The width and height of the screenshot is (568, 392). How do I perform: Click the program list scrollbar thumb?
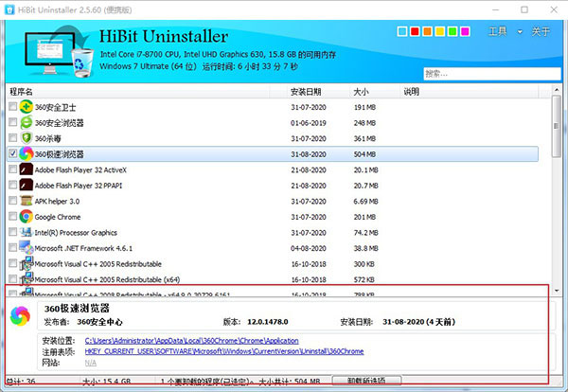(x=556, y=126)
